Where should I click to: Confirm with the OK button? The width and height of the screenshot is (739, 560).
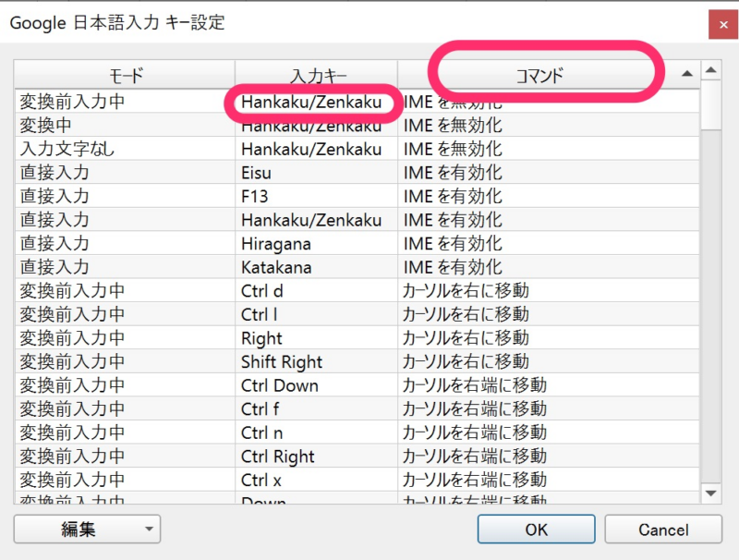coord(537,529)
